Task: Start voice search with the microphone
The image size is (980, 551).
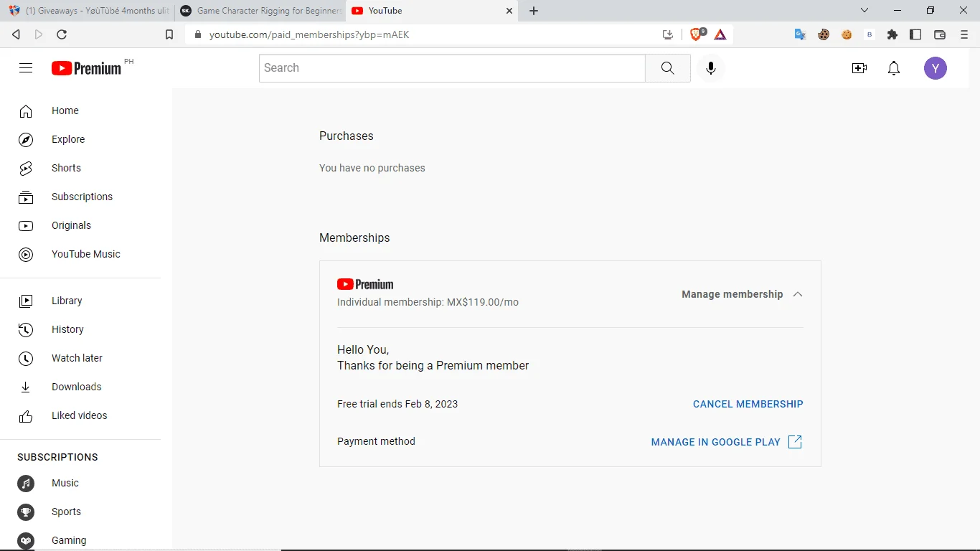Action: click(x=710, y=68)
